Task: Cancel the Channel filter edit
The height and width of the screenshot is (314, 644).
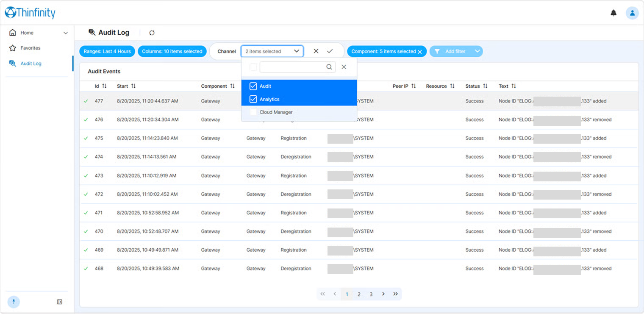Action: (316, 51)
